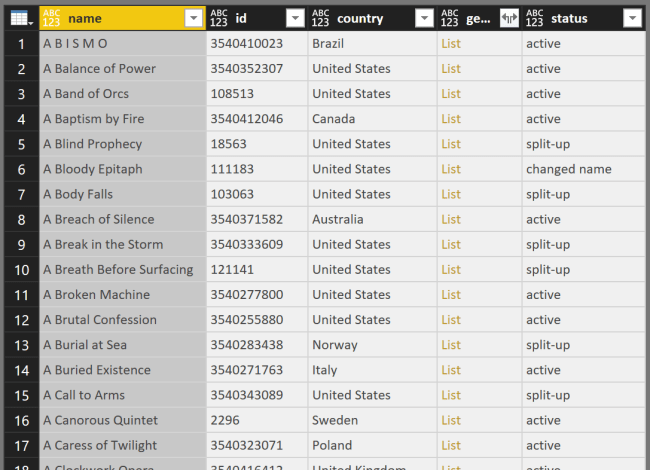Open filter dropdown for country column
This screenshot has height=470, width=650.
[422, 18]
